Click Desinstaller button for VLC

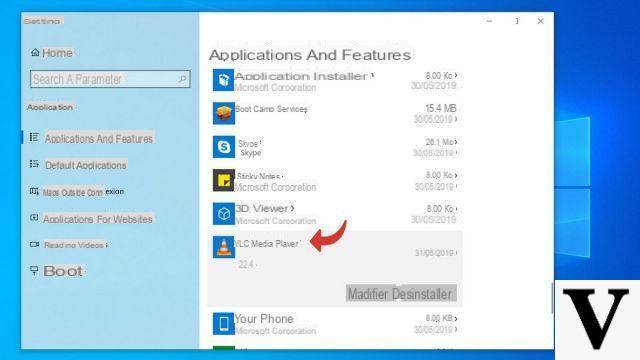422,294
